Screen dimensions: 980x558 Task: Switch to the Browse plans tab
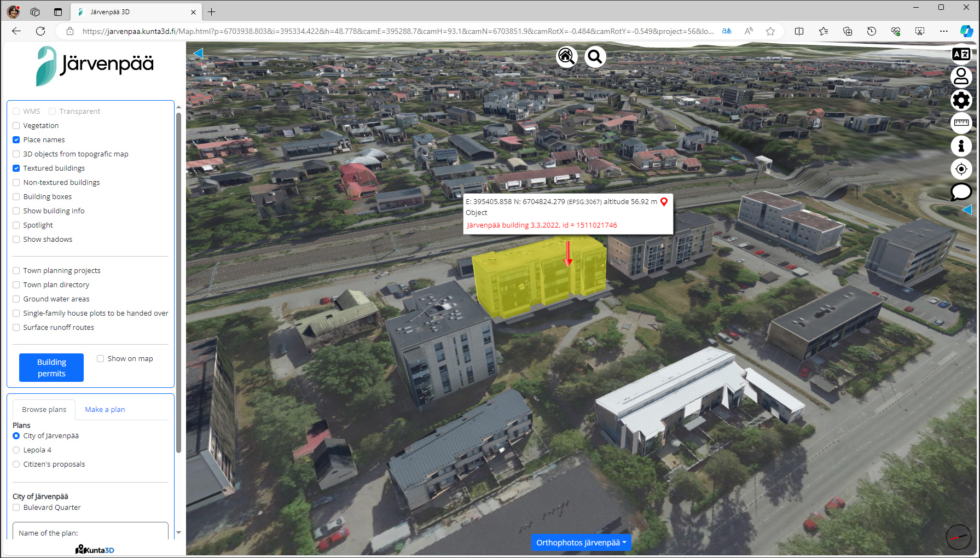click(44, 409)
